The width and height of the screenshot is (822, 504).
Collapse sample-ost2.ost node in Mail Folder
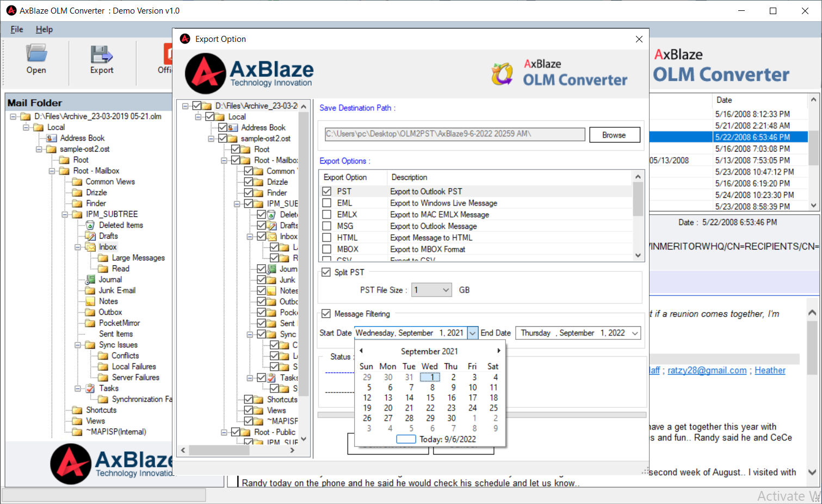point(39,149)
